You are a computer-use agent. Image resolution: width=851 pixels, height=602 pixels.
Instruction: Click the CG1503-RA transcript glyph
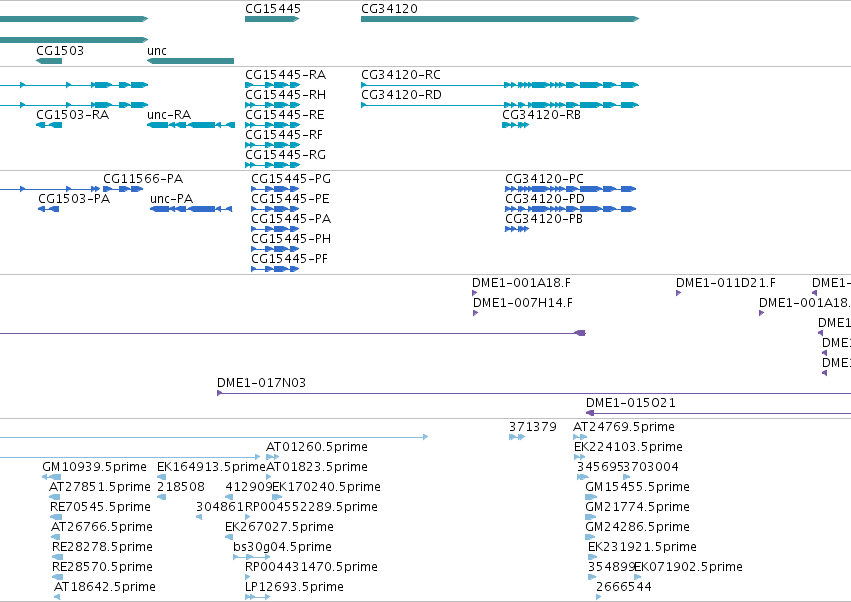49,125
